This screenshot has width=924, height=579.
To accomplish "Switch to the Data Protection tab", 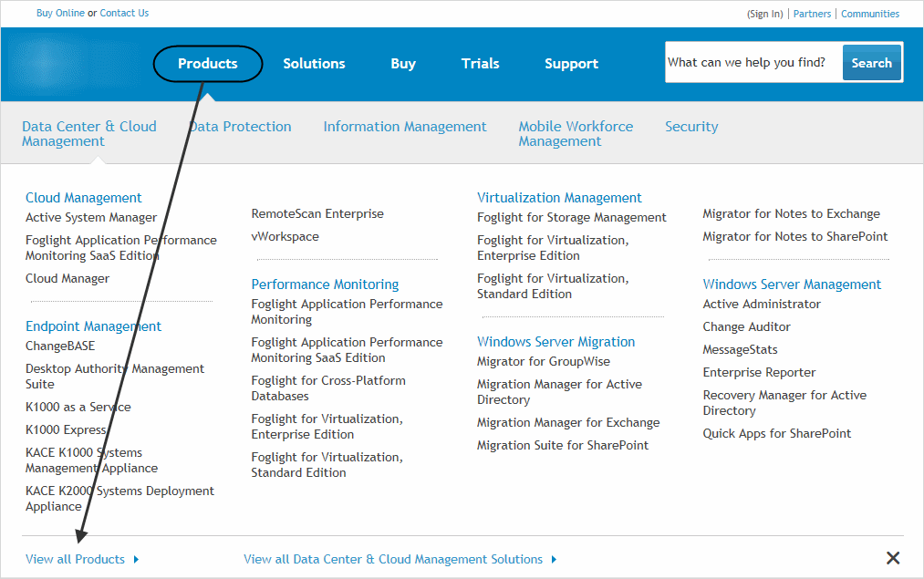I will (241, 127).
